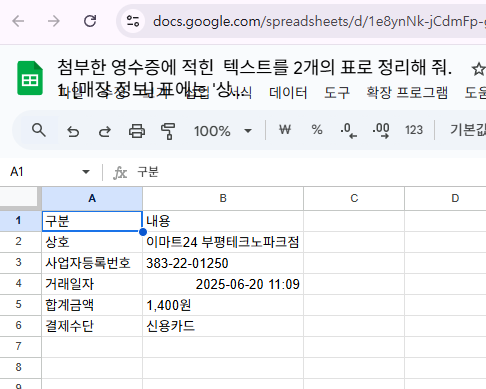
Task: Go forward with browser forward arrow
Action: [x=54, y=21]
